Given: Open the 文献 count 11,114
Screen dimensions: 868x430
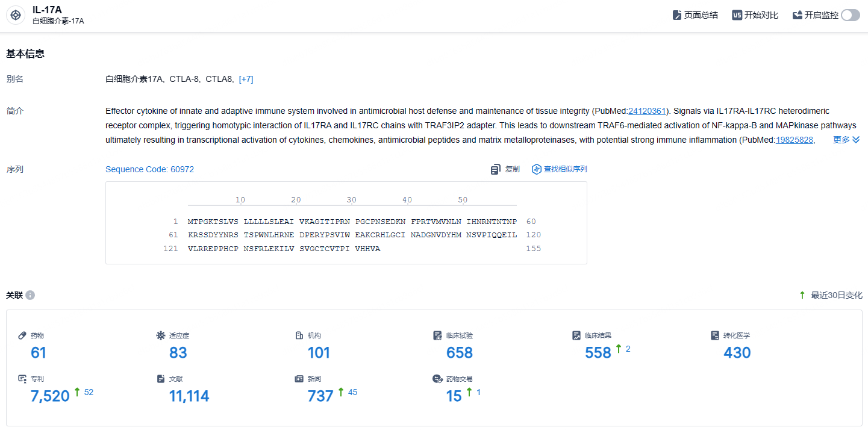Looking at the screenshot, I should pyautogui.click(x=189, y=396).
